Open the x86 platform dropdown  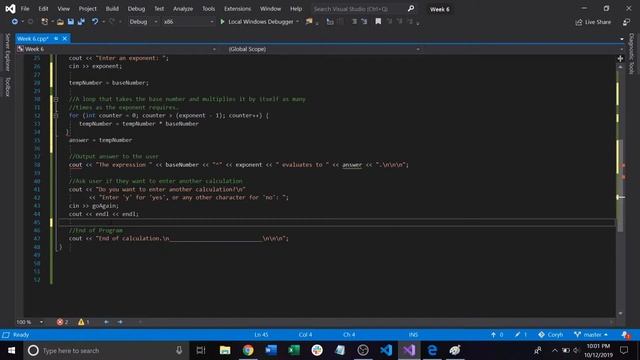[x=188, y=22]
